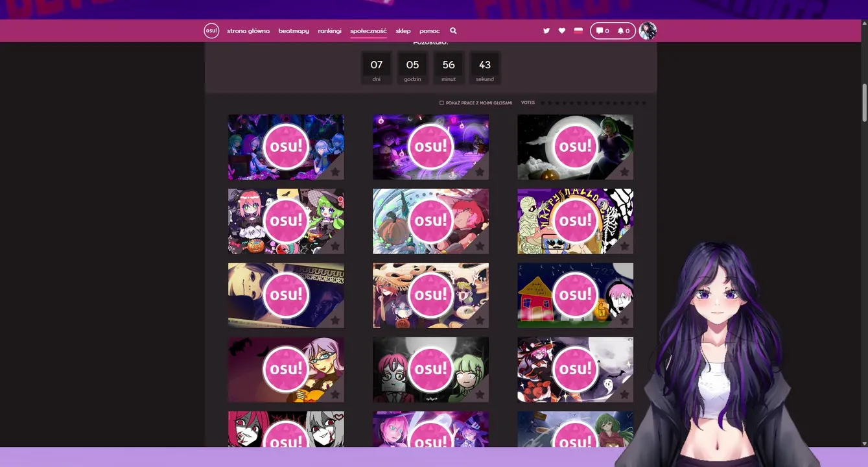Screen dimensions: 868x467
Task: Open the pink and green witches candy artwork
Action: tap(286, 221)
